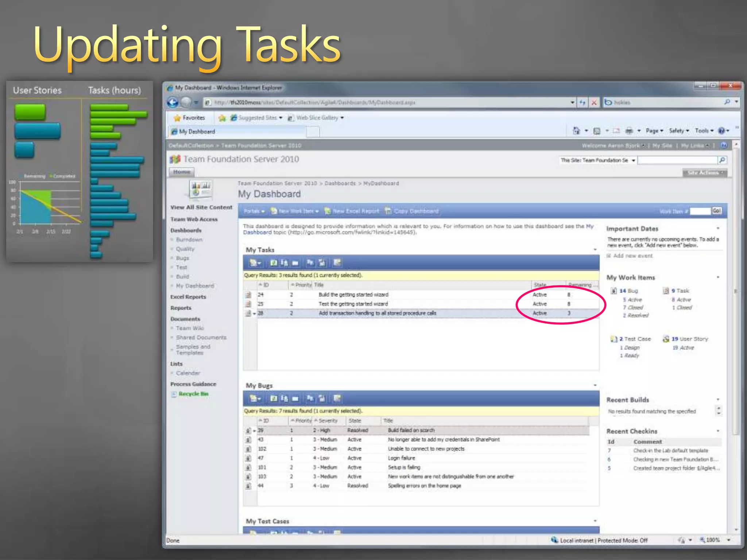Image resolution: width=747 pixels, height=560 pixels.
Task: Click the Refresh icon beside the address bar
Action: coord(582,102)
